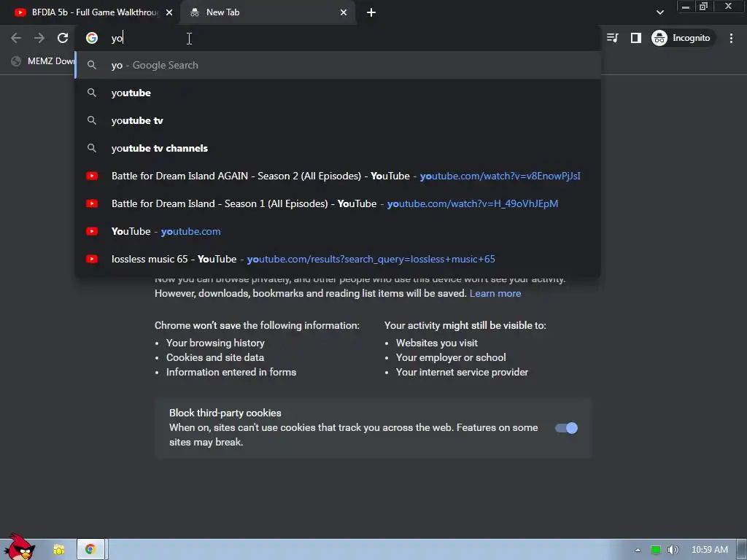Click the browser forward arrow
747x560 pixels.
pos(39,38)
